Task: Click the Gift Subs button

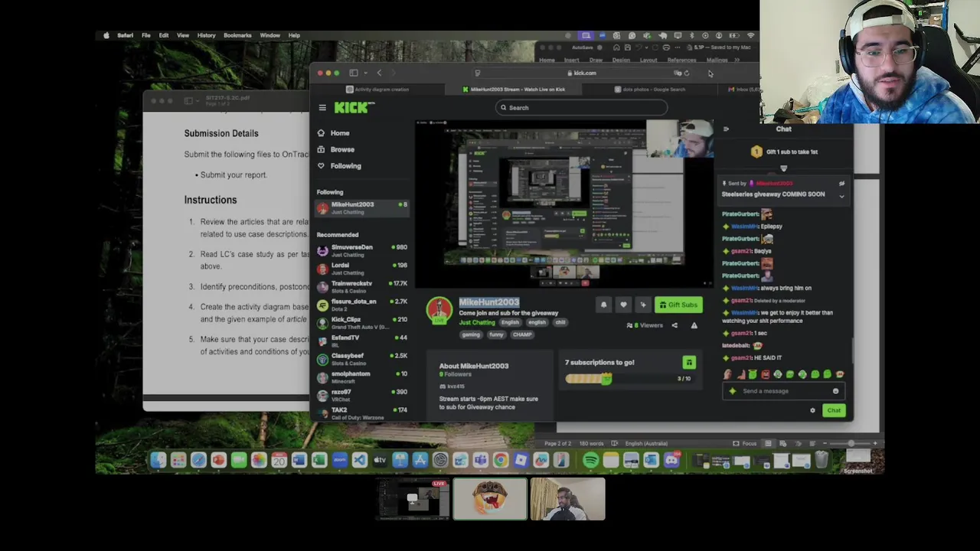Action: [678, 305]
